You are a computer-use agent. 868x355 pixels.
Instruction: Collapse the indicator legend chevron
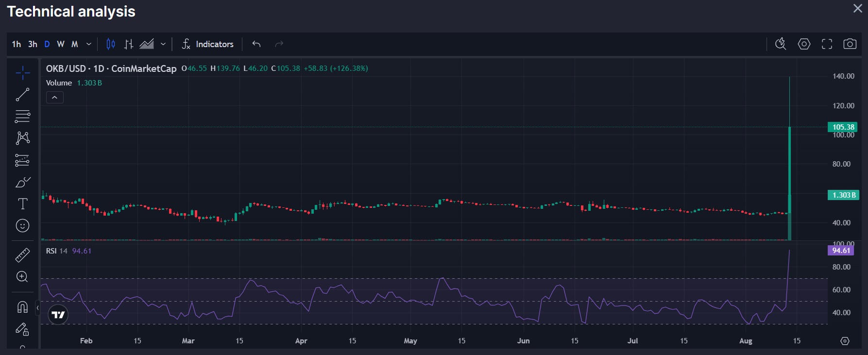55,98
